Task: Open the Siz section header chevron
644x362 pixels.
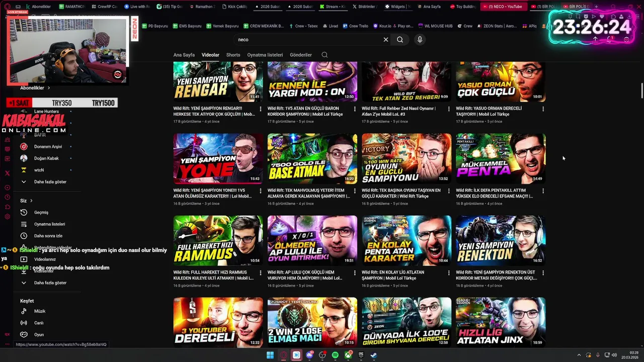Action: pos(31,201)
